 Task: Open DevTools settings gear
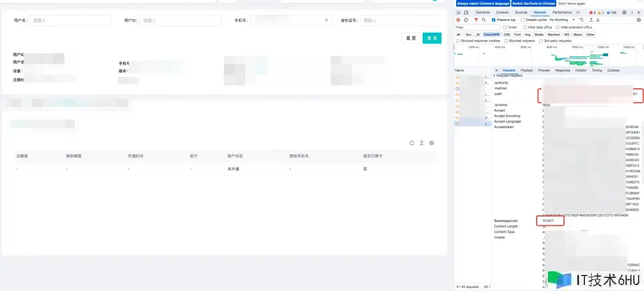click(624, 13)
